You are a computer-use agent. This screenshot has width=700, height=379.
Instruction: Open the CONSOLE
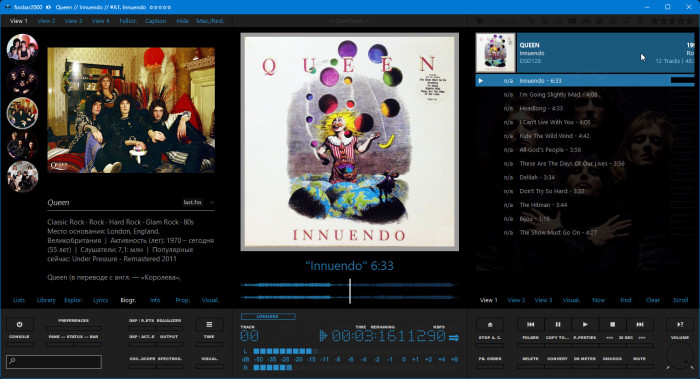pyautogui.click(x=19, y=337)
